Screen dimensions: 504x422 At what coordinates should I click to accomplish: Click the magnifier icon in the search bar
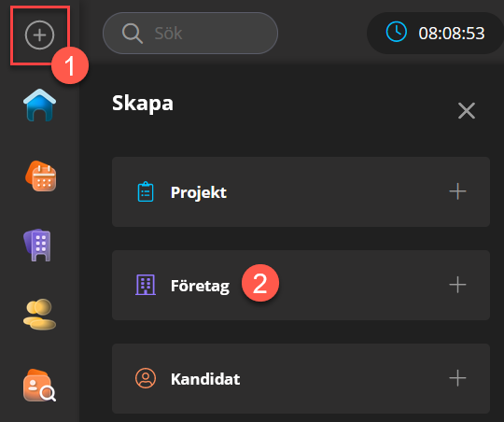pos(133,34)
